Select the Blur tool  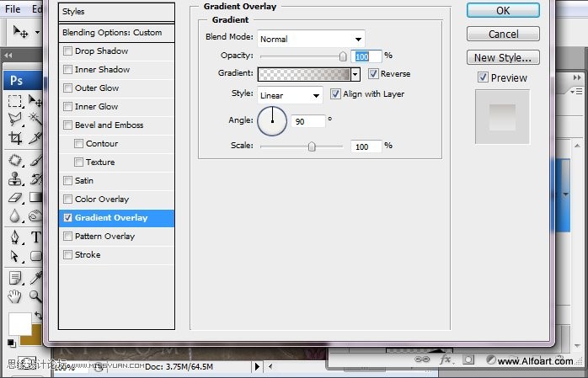click(x=15, y=216)
